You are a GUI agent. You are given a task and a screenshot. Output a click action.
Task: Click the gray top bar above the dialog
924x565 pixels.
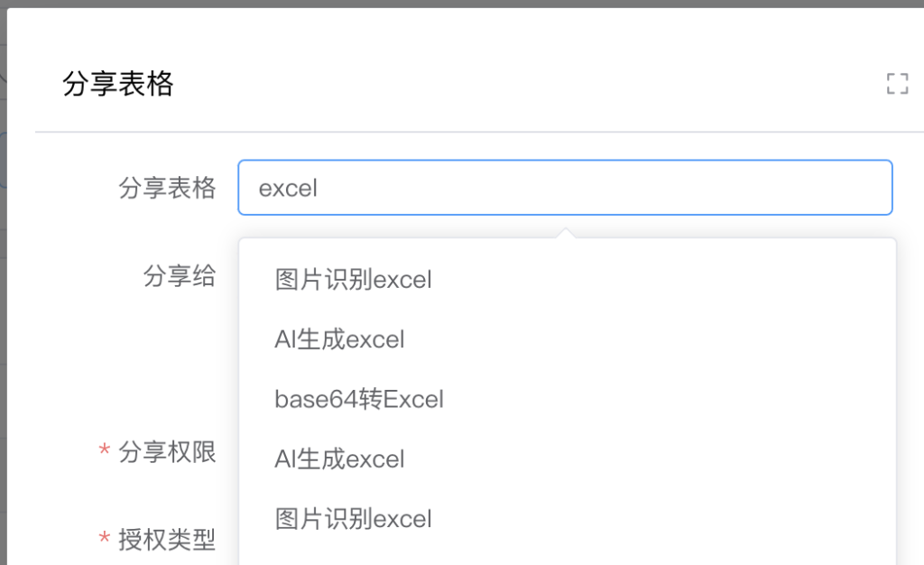pyautogui.click(x=462, y=4)
